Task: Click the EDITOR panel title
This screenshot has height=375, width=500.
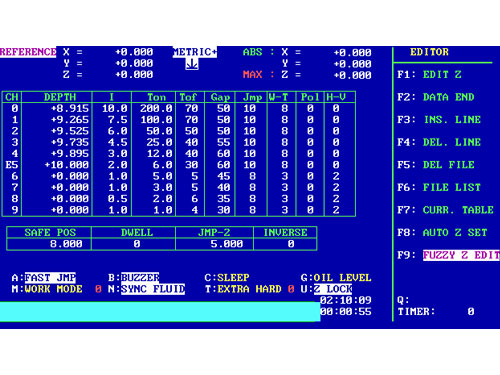Action: [429, 52]
